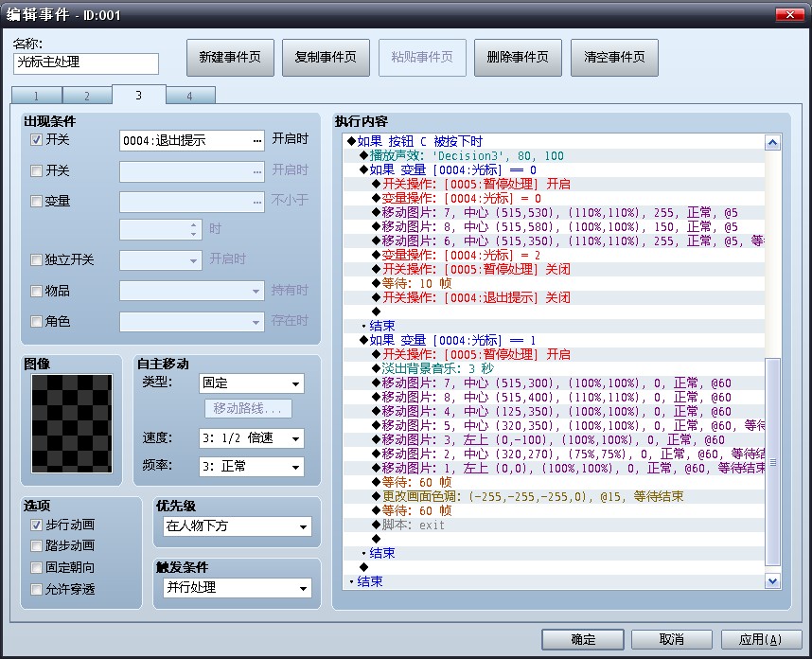
Task: Click the 删除事件页 button
Action: (518, 58)
